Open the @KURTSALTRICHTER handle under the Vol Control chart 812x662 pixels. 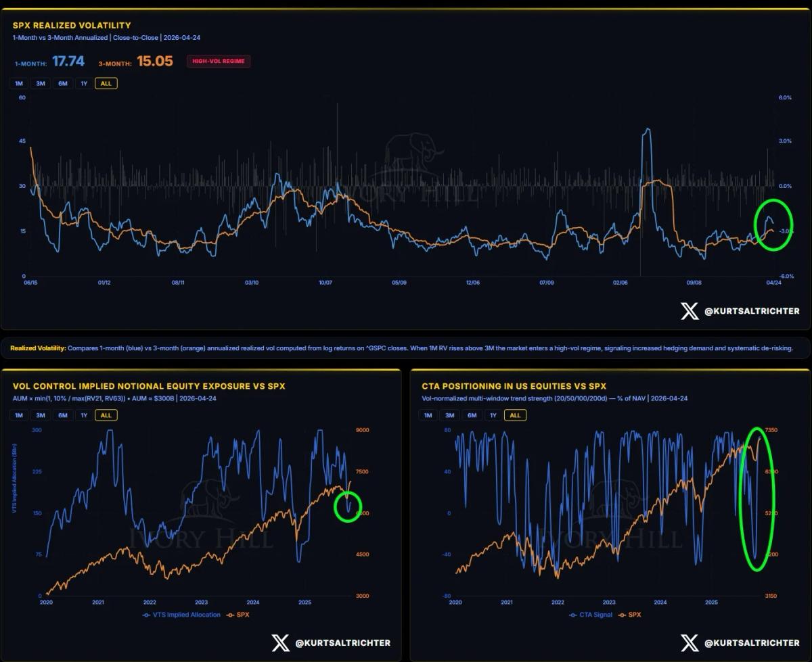(342, 644)
